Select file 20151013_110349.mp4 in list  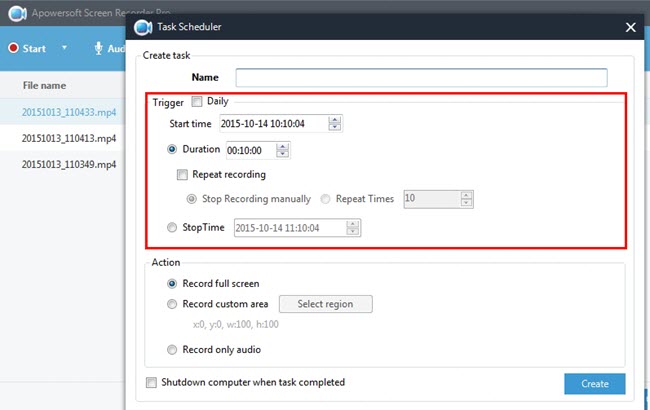click(x=69, y=164)
